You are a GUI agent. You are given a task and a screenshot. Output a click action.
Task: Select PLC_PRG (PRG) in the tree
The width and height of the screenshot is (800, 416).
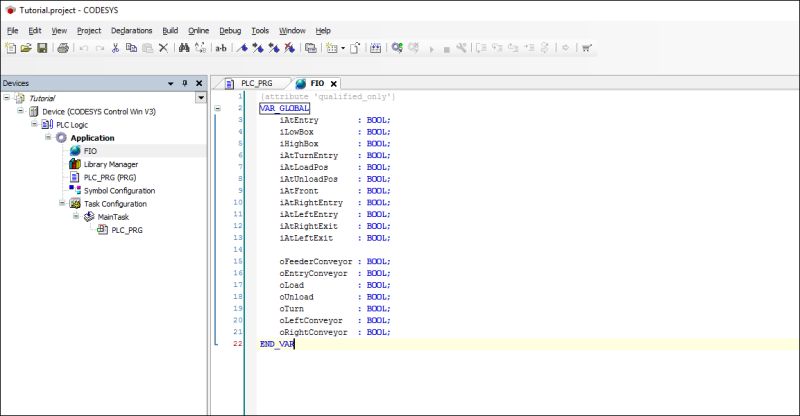[x=110, y=178]
